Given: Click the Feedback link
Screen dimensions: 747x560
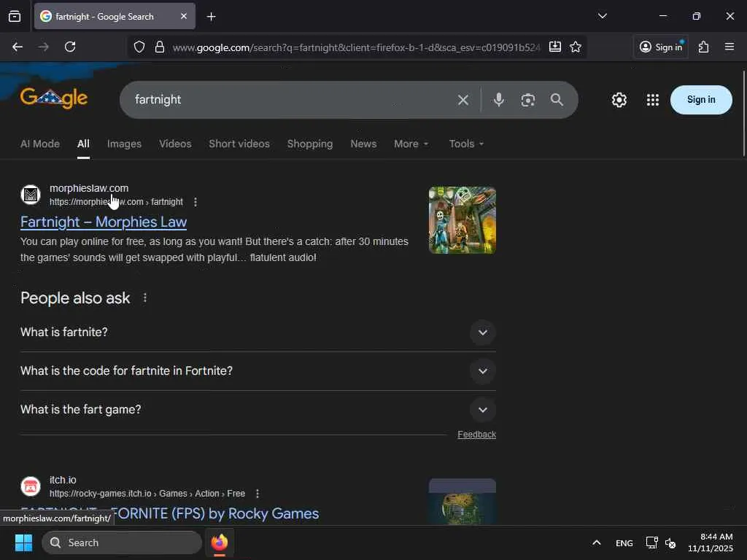Looking at the screenshot, I should (x=477, y=435).
